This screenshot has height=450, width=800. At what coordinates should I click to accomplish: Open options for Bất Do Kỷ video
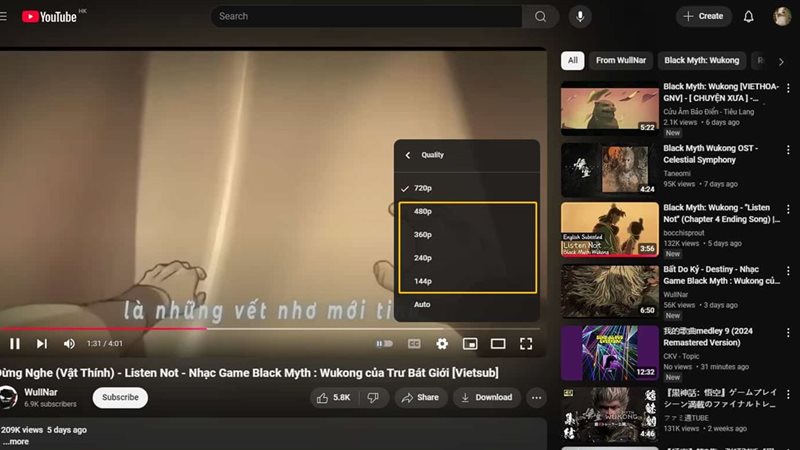point(788,271)
